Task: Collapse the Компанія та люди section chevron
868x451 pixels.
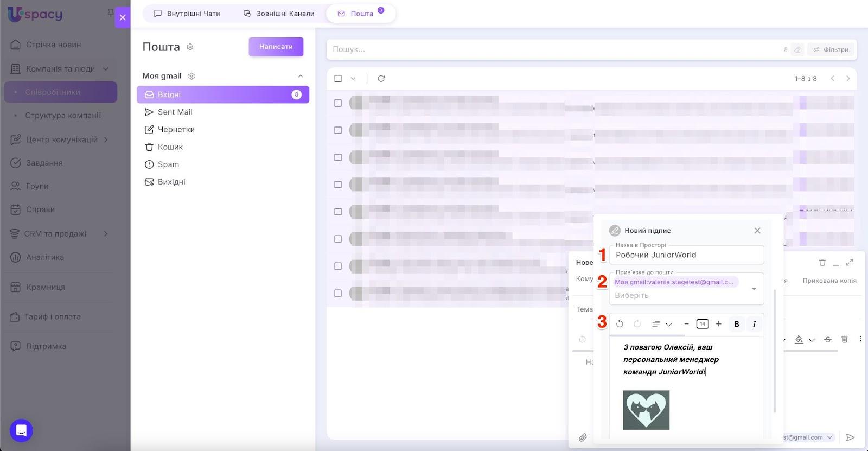Action: coord(106,69)
